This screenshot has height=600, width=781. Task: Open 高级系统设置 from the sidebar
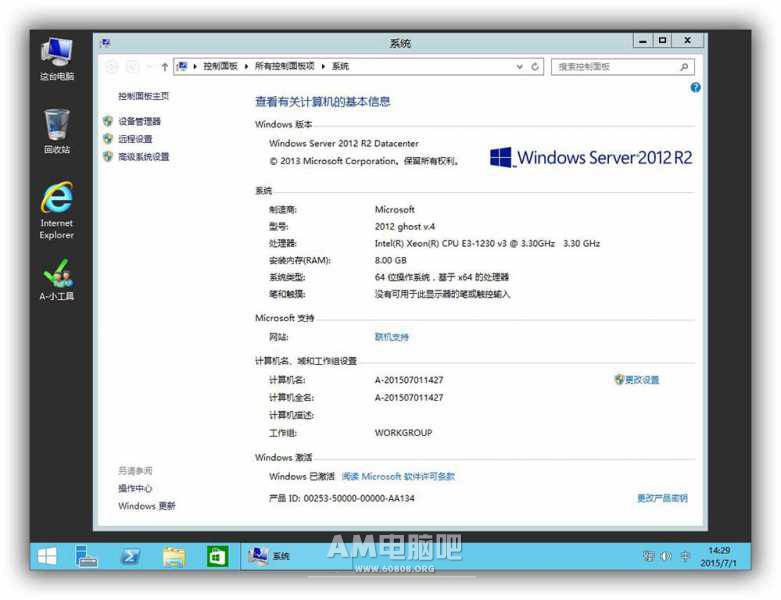point(143,156)
